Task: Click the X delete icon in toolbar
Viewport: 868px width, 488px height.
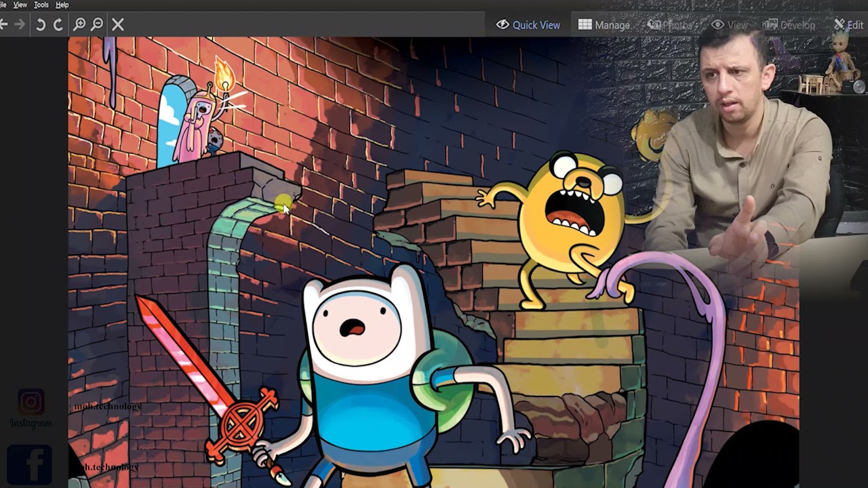Action: pyautogui.click(x=118, y=25)
